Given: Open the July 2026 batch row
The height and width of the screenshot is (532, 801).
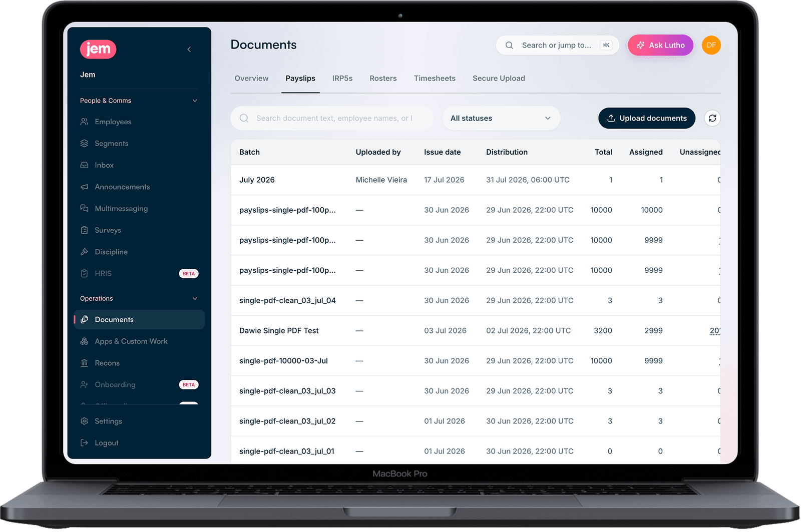Looking at the screenshot, I should (x=476, y=180).
